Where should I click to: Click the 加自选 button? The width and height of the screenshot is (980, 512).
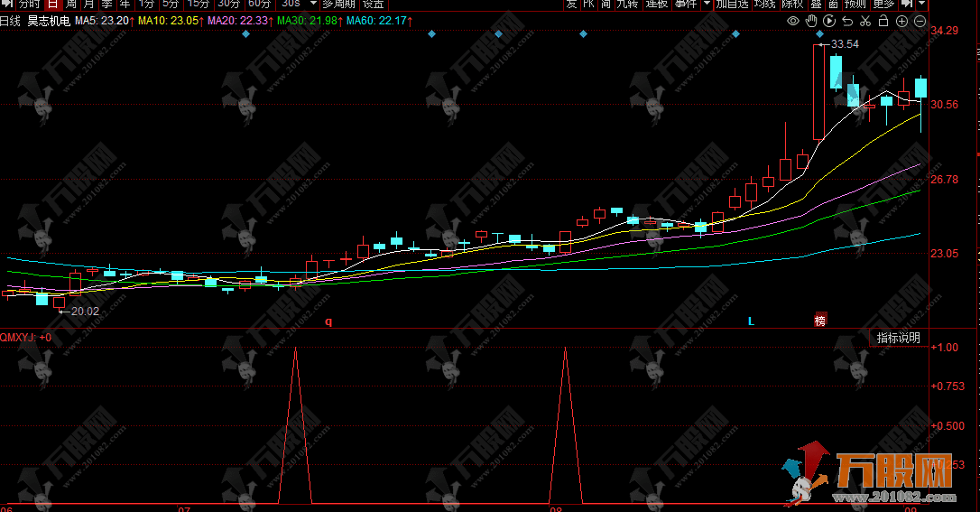(732, 5)
